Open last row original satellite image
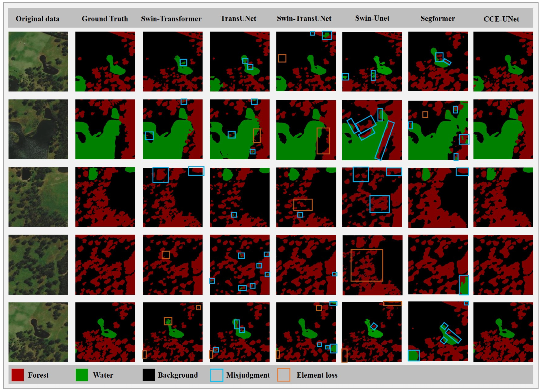542x392 pixels. (38, 332)
